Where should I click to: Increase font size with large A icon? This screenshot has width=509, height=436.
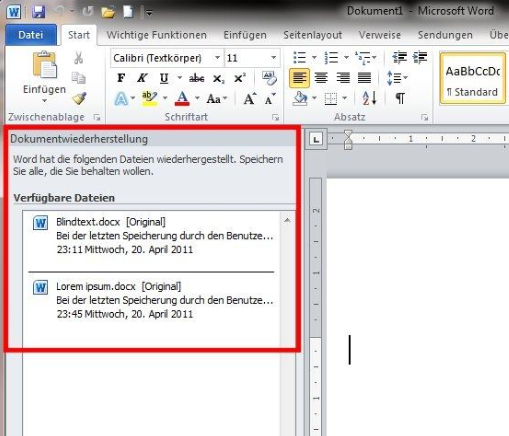pos(250,99)
